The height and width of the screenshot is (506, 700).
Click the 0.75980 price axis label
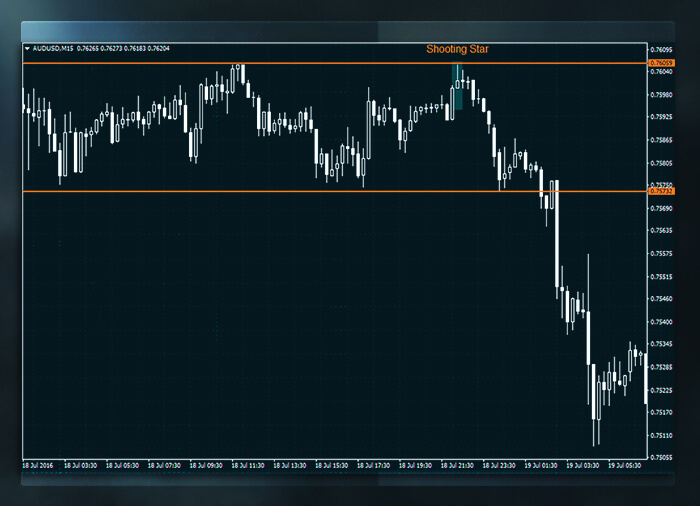tap(661, 95)
